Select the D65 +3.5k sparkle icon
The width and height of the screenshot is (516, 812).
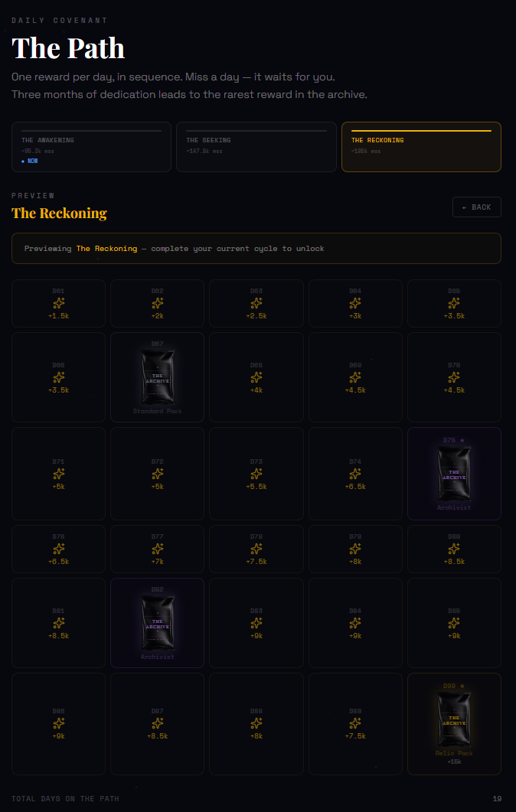(x=454, y=304)
